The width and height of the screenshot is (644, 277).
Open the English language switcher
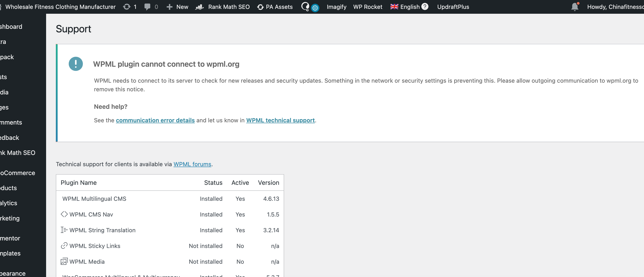point(410,7)
